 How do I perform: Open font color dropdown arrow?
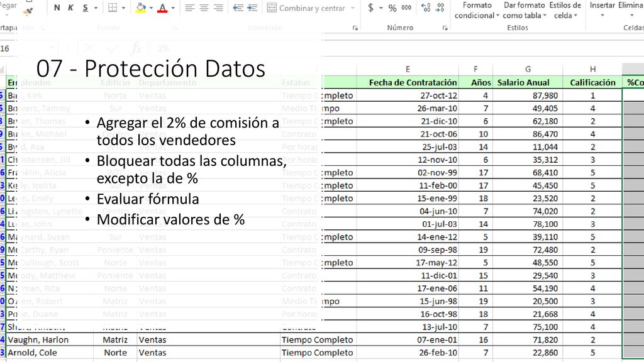click(173, 8)
